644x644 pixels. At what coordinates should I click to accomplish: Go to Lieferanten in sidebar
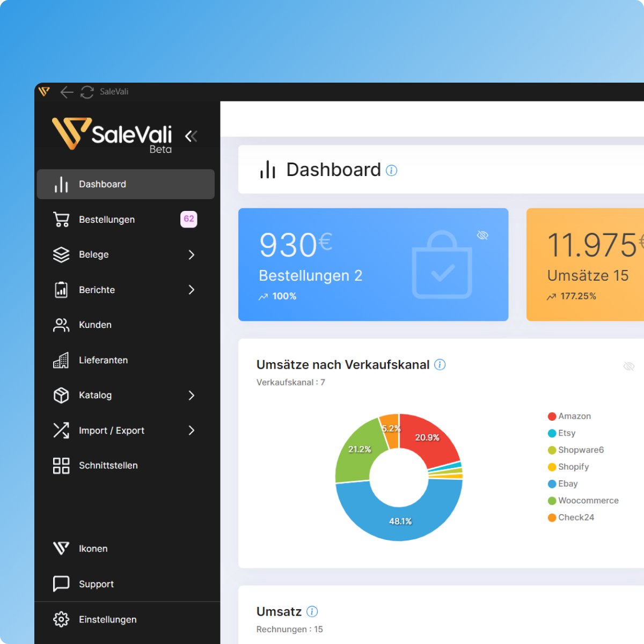pos(103,360)
